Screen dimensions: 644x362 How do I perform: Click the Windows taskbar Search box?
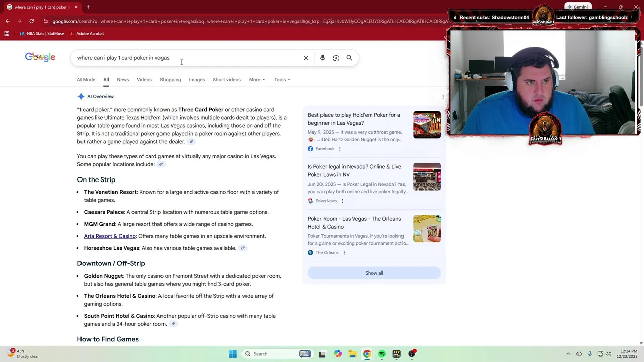tap(278, 354)
